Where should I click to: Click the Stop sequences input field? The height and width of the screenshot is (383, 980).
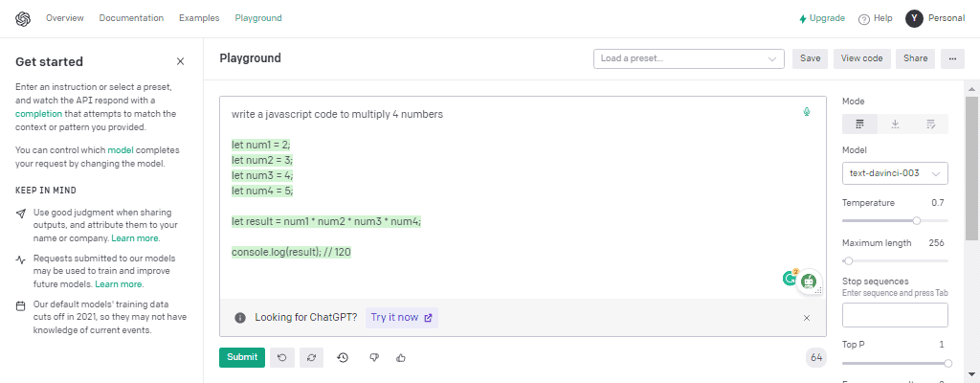pyautogui.click(x=895, y=315)
